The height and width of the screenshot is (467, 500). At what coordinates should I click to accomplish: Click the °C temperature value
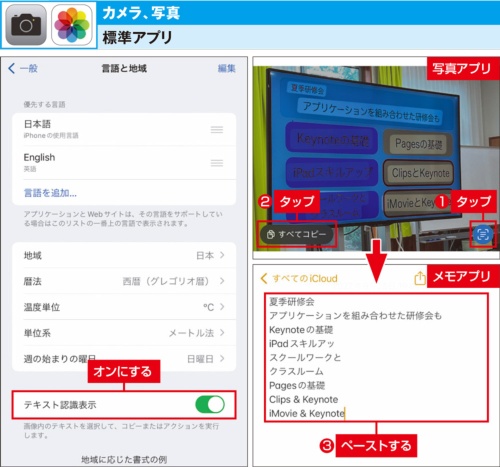[209, 307]
